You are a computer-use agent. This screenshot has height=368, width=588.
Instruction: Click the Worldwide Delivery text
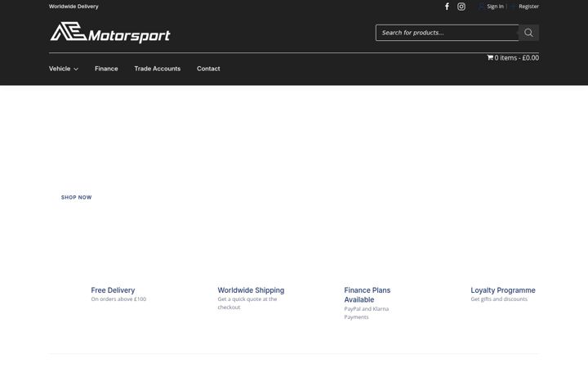[73, 7]
